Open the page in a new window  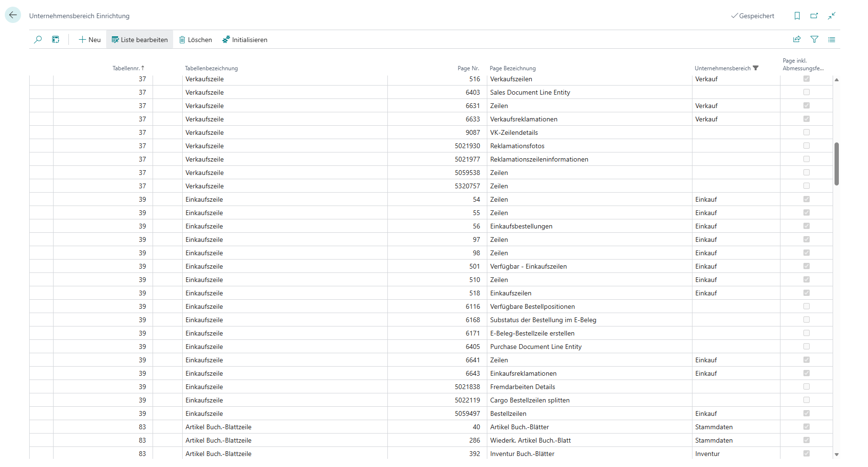point(814,16)
